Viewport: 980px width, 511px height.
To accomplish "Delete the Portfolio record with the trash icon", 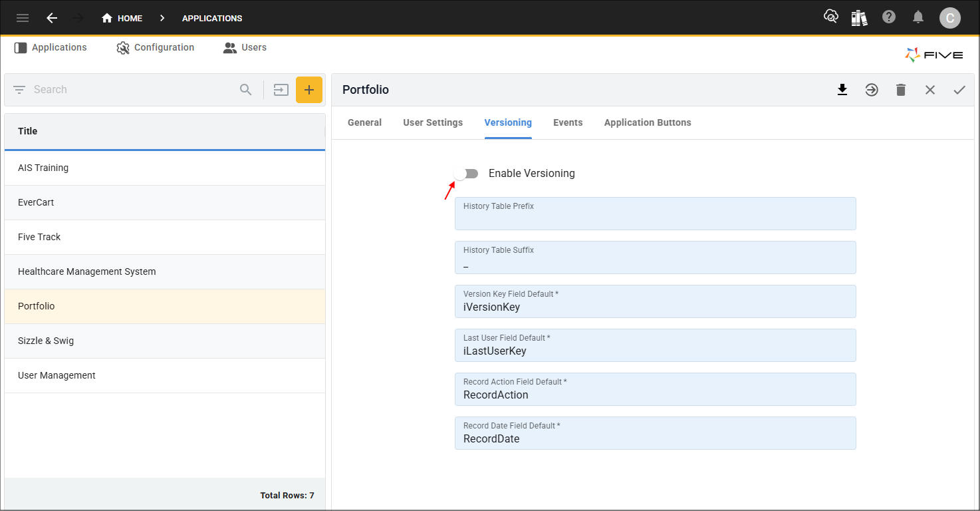I will pos(901,89).
